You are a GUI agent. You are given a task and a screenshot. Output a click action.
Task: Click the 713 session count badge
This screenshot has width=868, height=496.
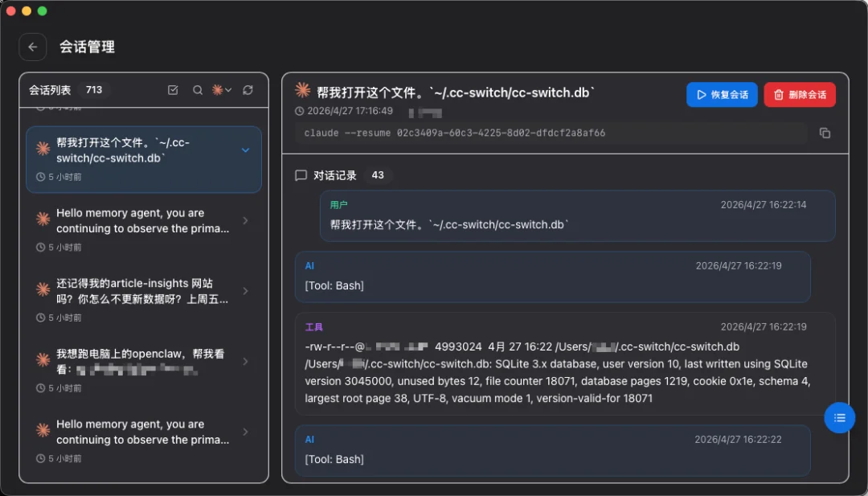pyautogui.click(x=96, y=89)
